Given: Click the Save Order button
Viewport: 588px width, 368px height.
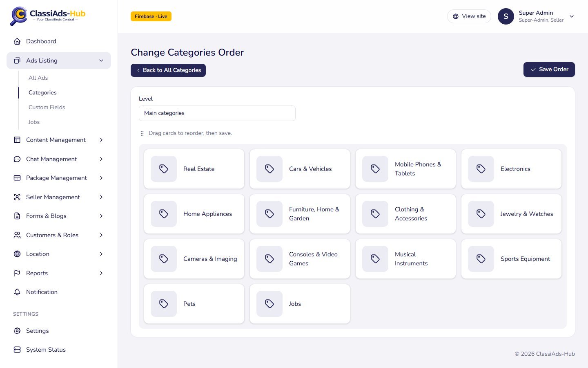Looking at the screenshot, I should (549, 70).
